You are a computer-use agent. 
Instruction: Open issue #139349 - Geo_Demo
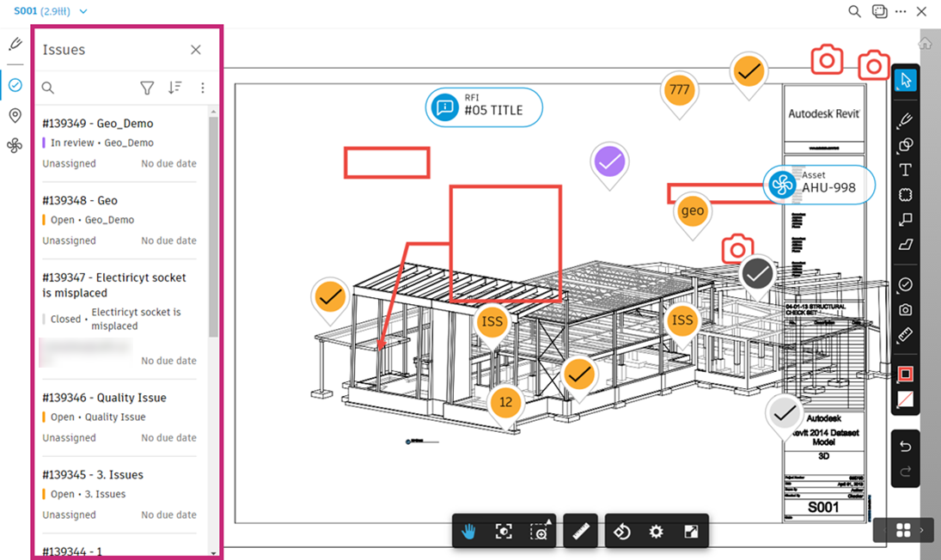tap(119, 143)
